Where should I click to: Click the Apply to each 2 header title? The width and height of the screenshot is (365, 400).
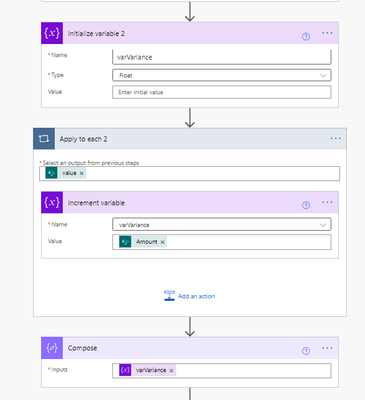(x=83, y=139)
